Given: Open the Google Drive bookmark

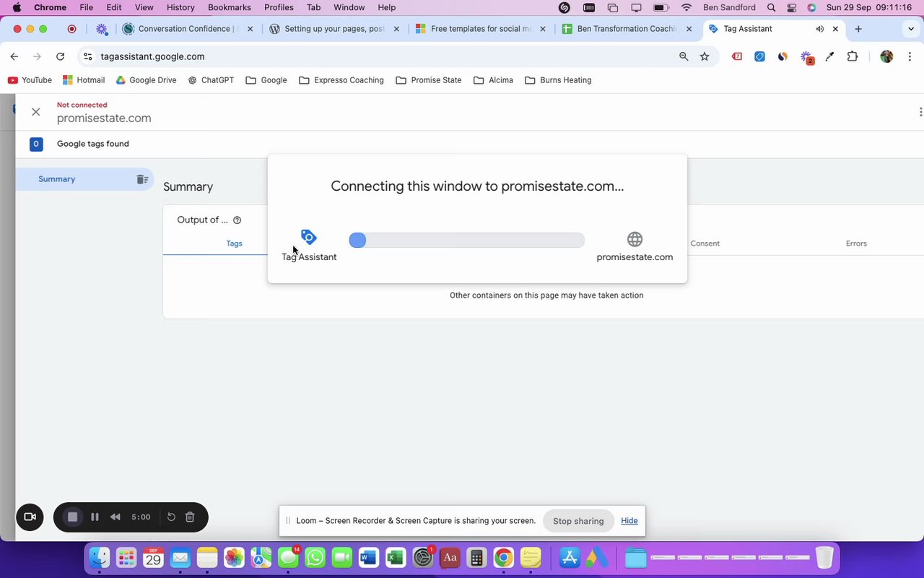Looking at the screenshot, I should [146, 80].
